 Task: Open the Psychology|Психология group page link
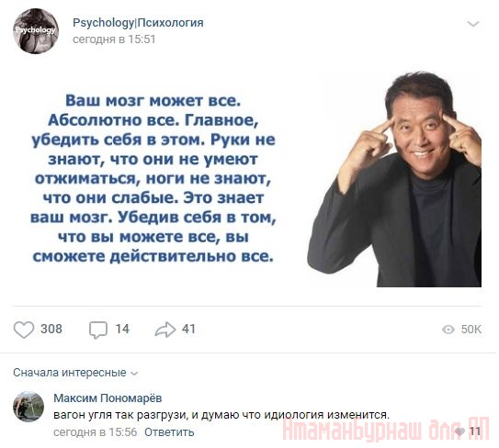pos(138,23)
